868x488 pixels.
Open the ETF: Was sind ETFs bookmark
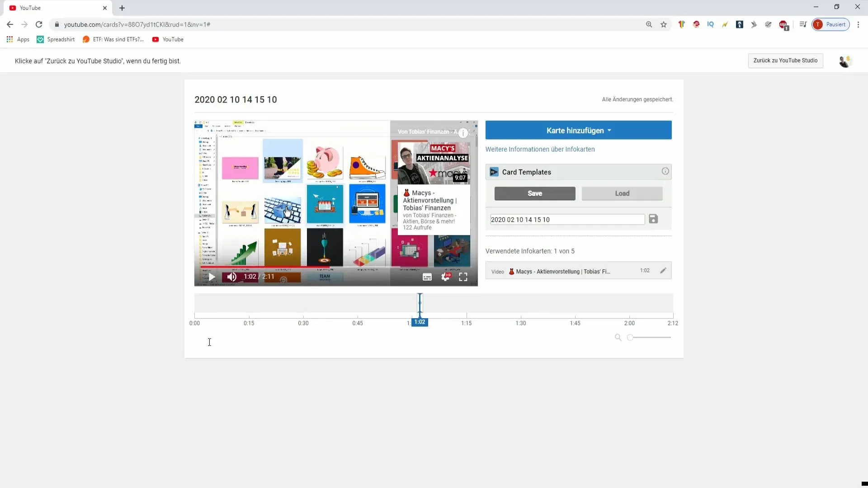(113, 39)
